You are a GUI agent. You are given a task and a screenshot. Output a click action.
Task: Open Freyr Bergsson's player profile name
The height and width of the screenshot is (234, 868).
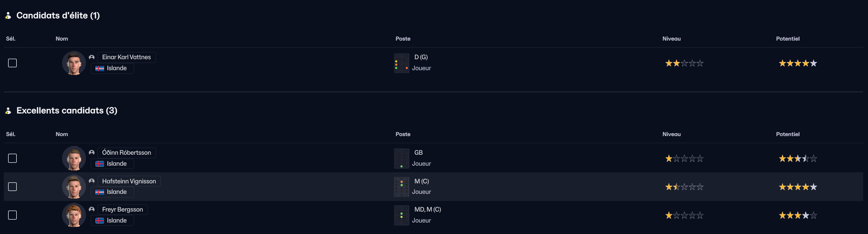[x=122, y=210]
